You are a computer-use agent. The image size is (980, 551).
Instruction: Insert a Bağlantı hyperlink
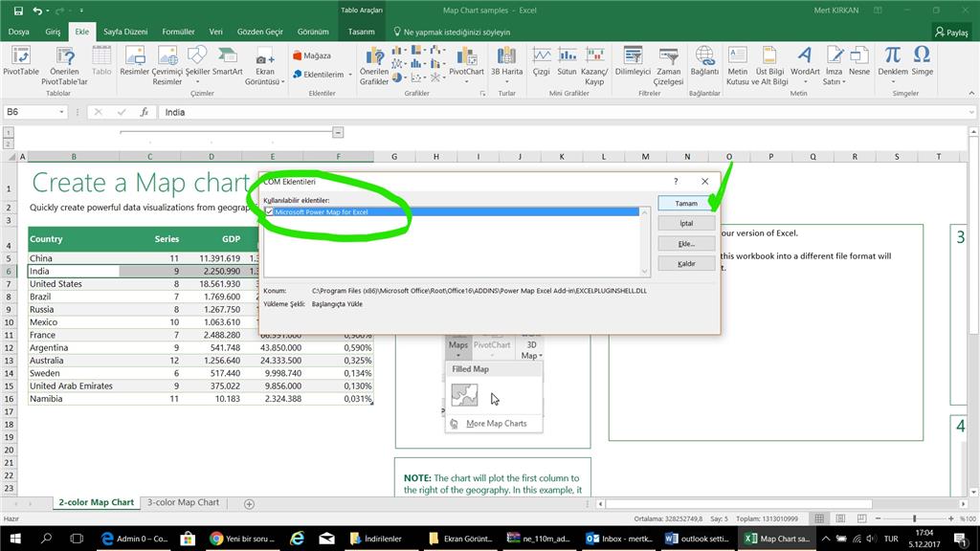704,61
